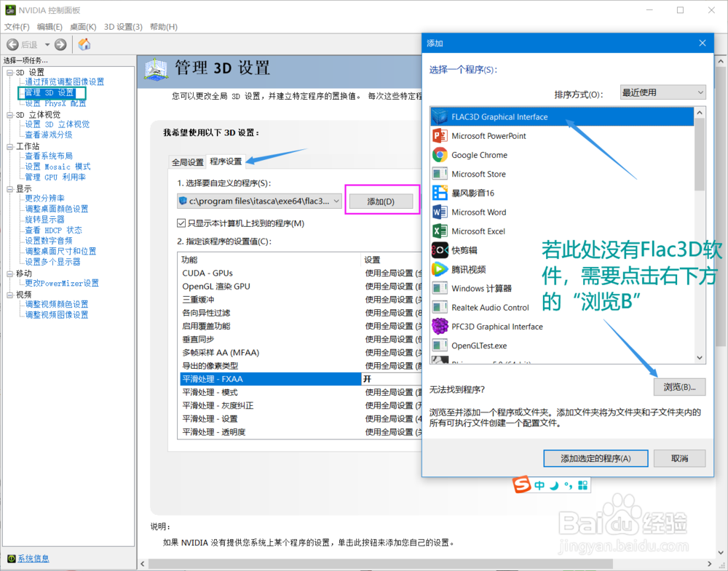This screenshot has height=571, width=728.
Task: Select the CUDA - GPUs settings row
Action: [x=301, y=273]
